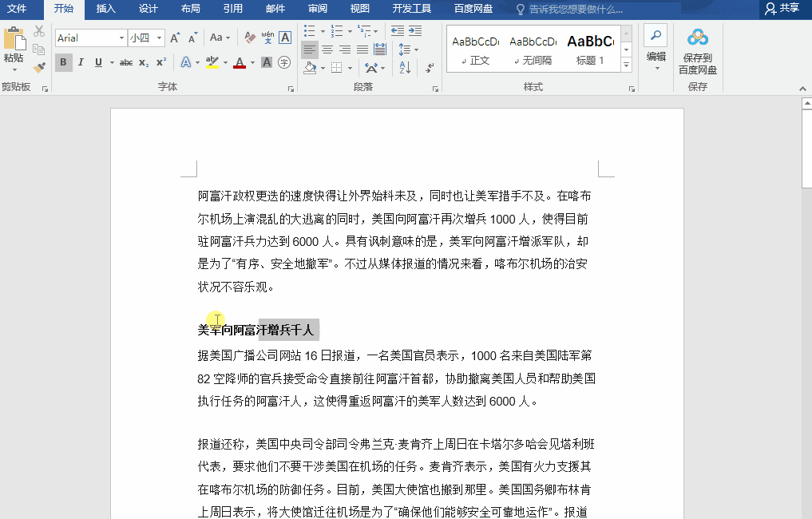Toggle superscript formatting
The width and height of the screenshot is (812, 519).
tap(161, 62)
